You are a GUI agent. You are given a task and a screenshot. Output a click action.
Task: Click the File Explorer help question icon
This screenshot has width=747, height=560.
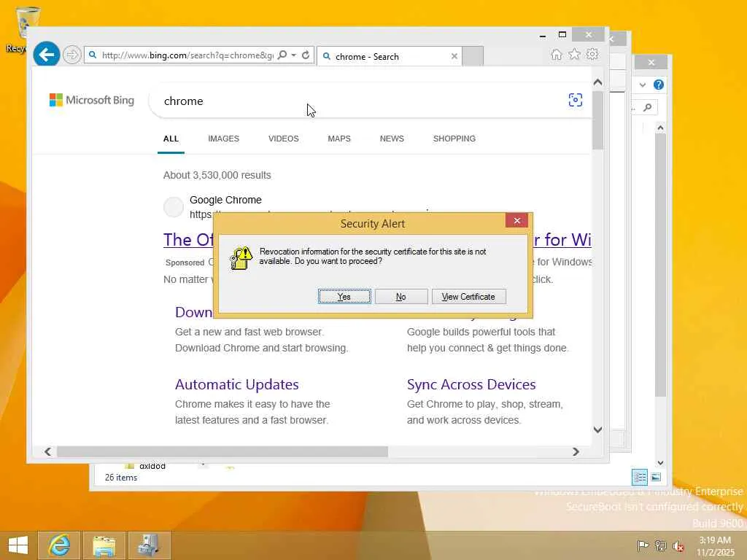pos(659,85)
